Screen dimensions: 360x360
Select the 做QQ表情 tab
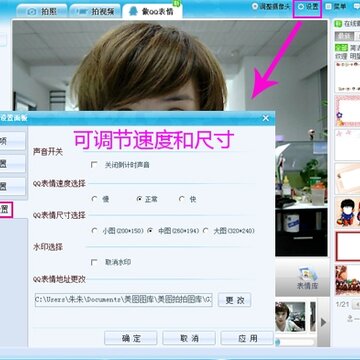click(x=152, y=11)
